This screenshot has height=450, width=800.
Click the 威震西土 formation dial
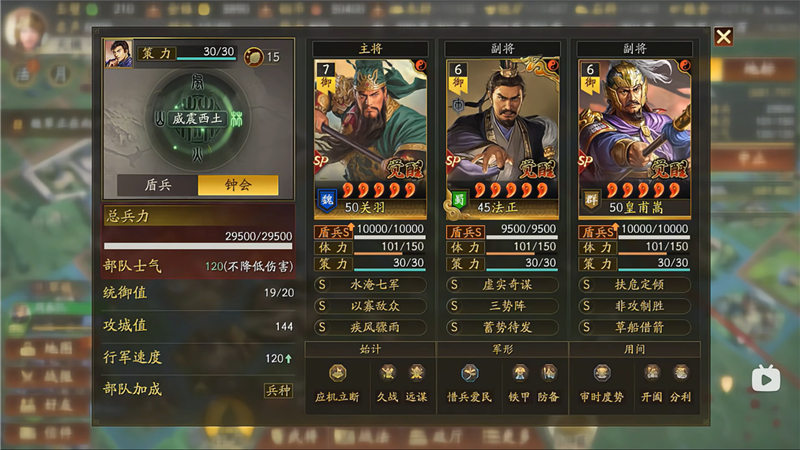(x=198, y=120)
